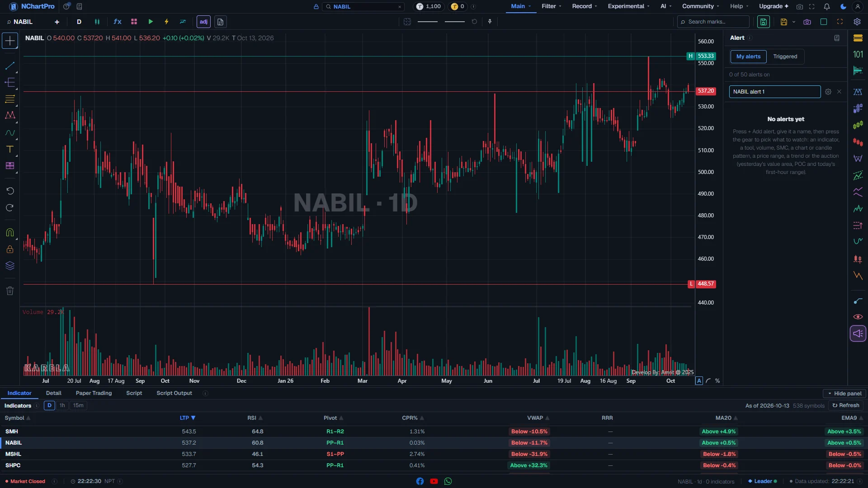Open the Facebook link icon
868x488 pixels.
pos(420,481)
